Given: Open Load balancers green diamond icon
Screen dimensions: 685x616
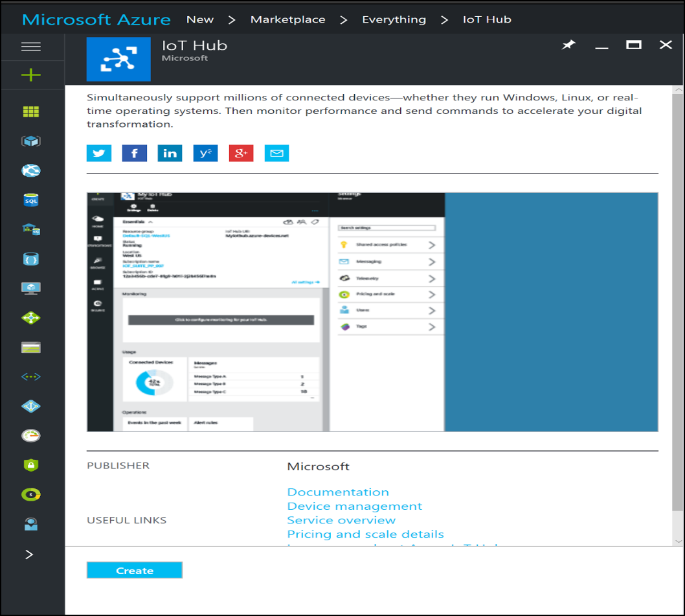Looking at the screenshot, I should tap(31, 318).
